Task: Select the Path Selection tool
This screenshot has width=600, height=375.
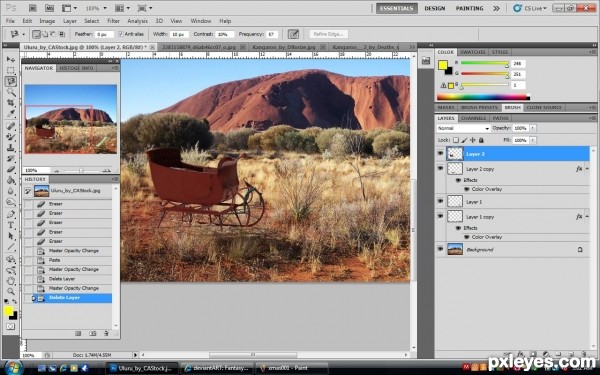Action: coord(11,236)
